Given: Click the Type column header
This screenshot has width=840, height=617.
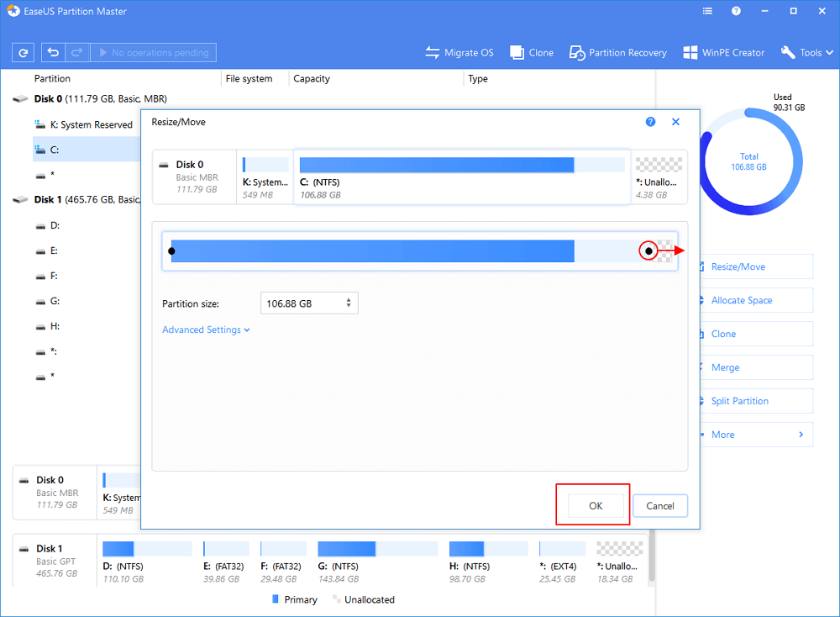Looking at the screenshot, I should pyautogui.click(x=478, y=78).
